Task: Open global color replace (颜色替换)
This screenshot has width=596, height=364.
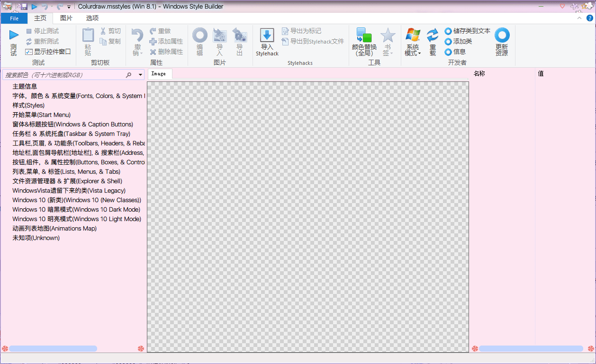Action: tap(364, 42)
